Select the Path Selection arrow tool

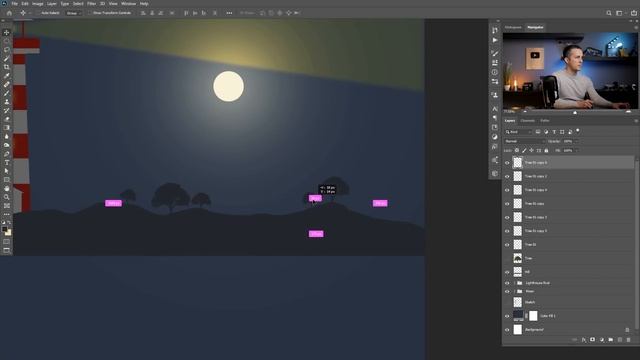pos(7,171)
